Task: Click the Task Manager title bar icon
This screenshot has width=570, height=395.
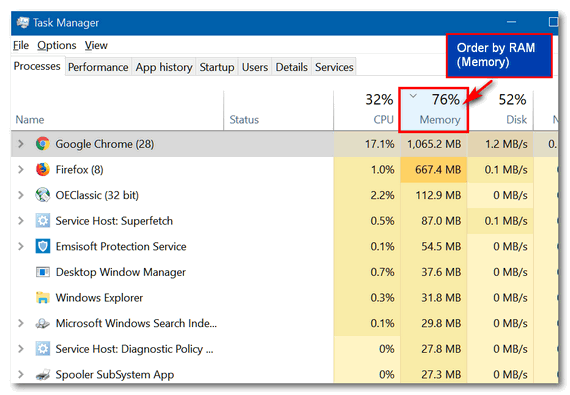Action: tap(23, 23)
